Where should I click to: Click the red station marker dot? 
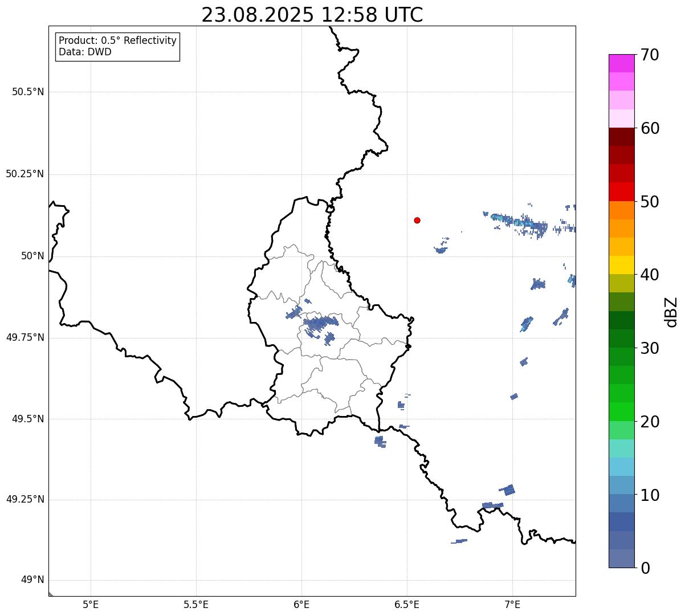(x=417, y=220)
